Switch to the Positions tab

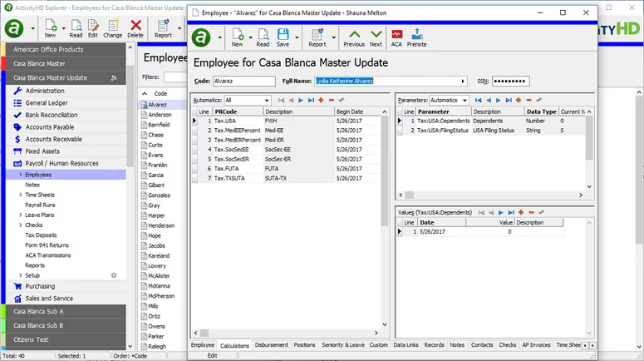point(304,345)
